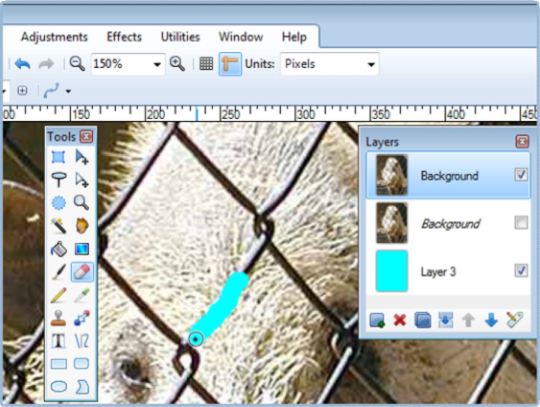The image size is (540, 407).
Task: Click the Redo arrow
Action: tap(46, 64)
